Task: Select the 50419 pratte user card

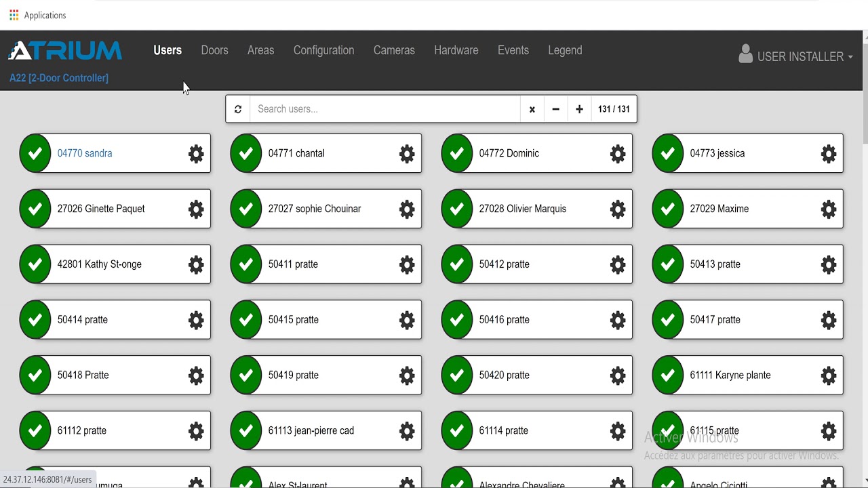Action: coord(326,375)
